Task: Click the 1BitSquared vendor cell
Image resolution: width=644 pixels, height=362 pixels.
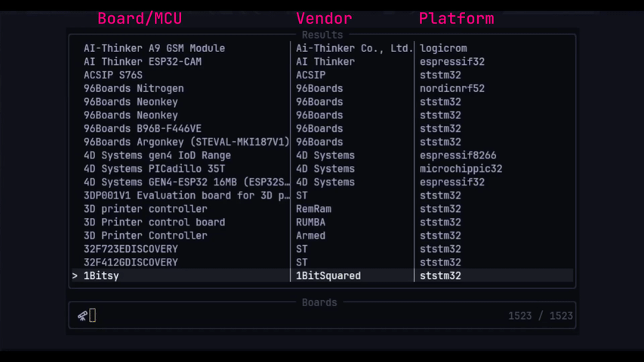Action: point(328,276)
